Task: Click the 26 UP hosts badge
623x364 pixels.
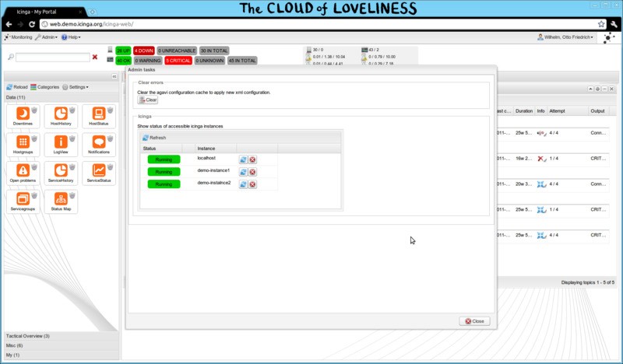Action: click(123, 51)
